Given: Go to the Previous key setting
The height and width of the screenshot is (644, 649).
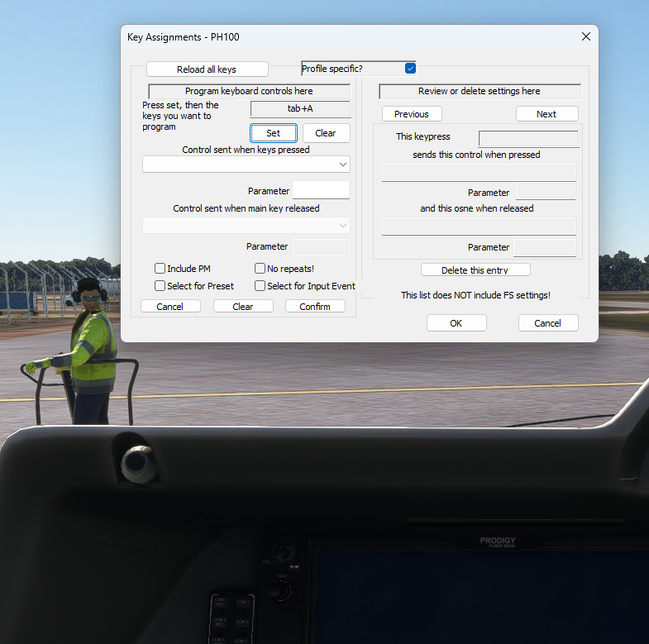Looking at the screenshot, I should 412,114.
